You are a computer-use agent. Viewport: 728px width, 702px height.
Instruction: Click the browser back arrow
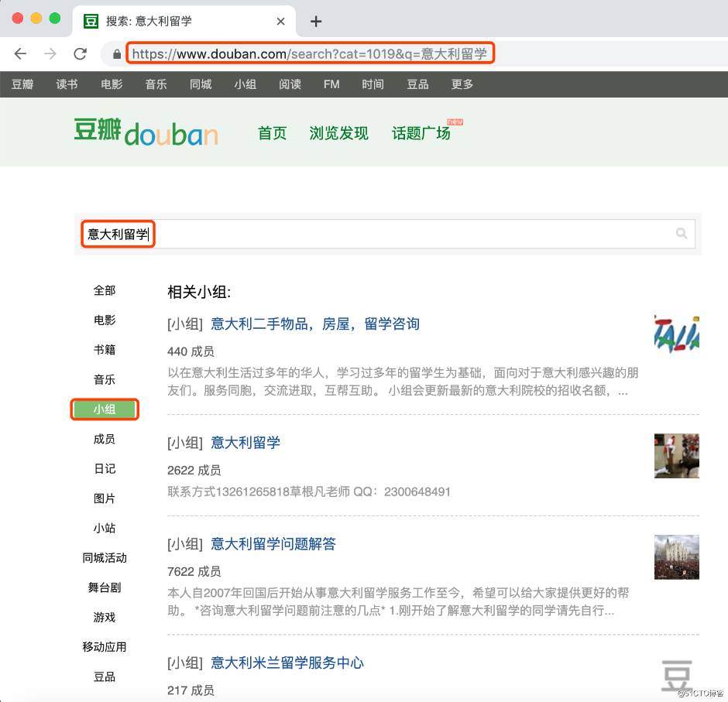[20, 54]
